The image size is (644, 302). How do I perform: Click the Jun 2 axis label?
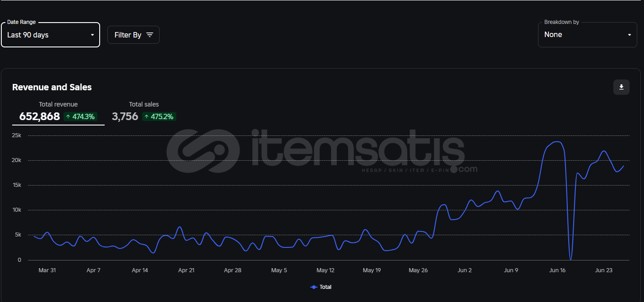pos(465,270)
